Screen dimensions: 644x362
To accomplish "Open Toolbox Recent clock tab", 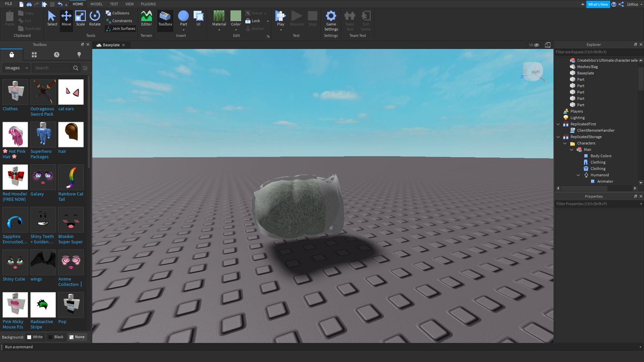I will (56, 55).
